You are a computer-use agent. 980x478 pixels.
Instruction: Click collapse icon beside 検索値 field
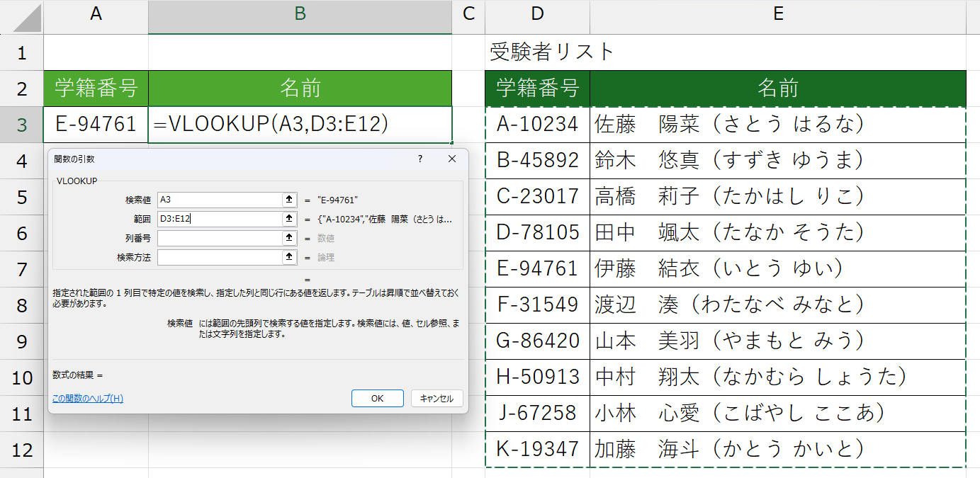(x=289, y=200)
